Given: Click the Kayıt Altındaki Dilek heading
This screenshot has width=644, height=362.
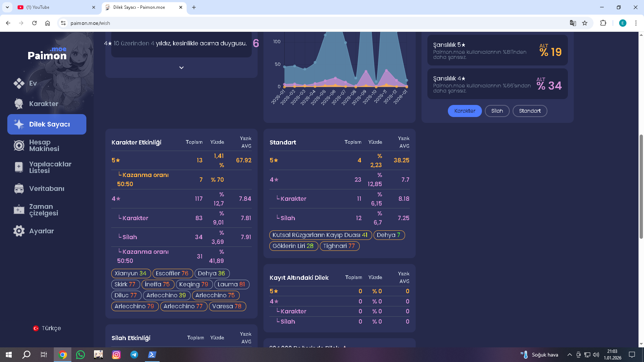Looking at the screenshot, I should click(x=299, y=278).
